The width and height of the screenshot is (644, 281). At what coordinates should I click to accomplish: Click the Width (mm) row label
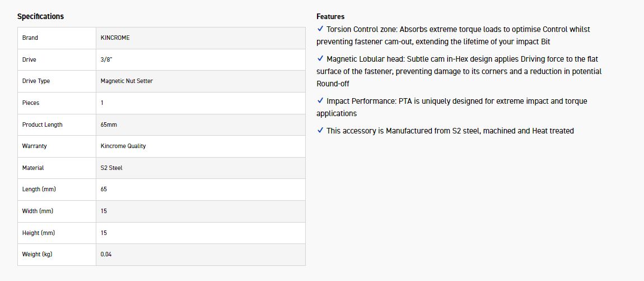[x=38, y=211]
